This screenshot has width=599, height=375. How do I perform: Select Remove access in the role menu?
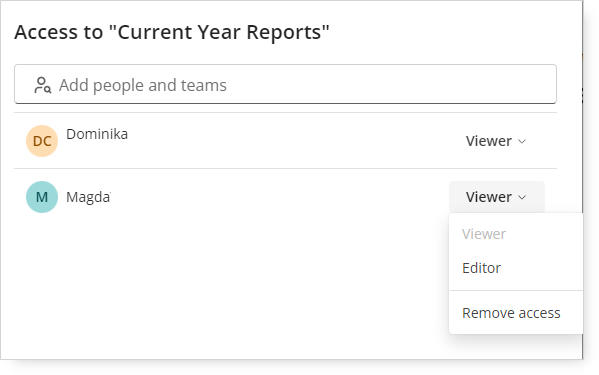pos(511,313)
